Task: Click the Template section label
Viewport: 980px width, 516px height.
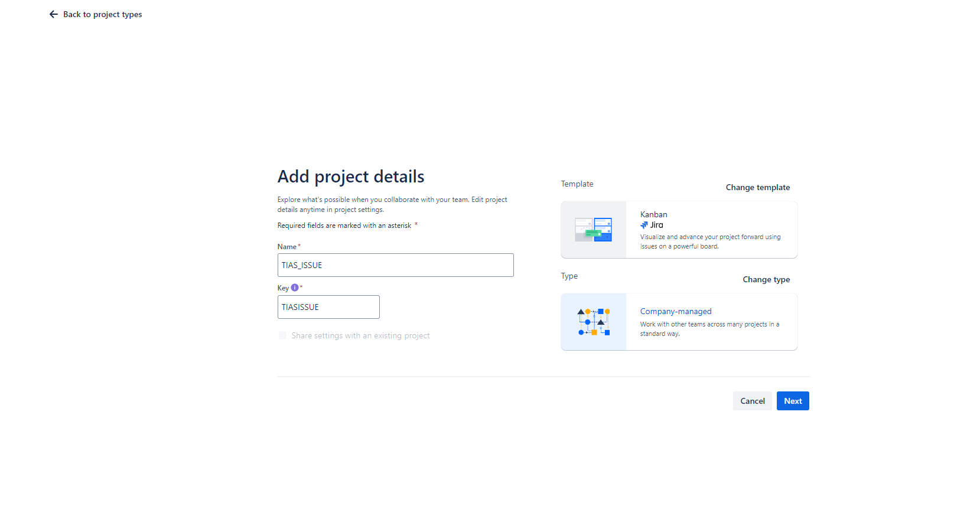Action: 577,184
